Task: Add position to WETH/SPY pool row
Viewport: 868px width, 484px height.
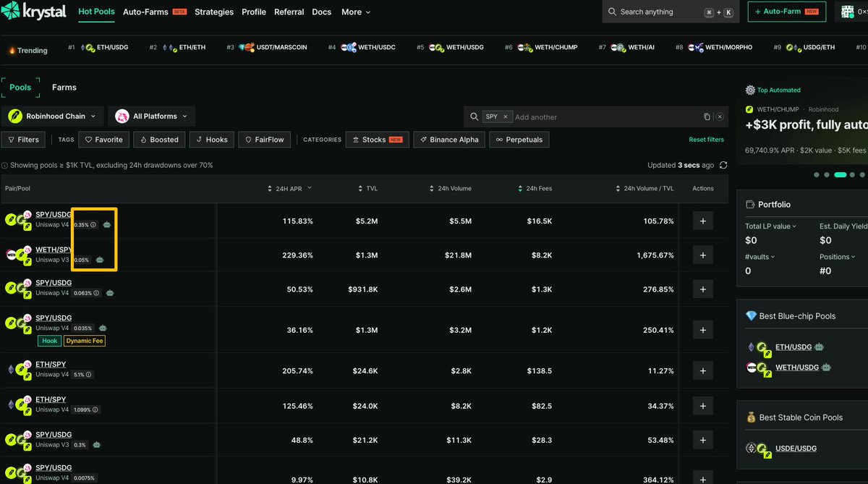Action: [702, 255]
